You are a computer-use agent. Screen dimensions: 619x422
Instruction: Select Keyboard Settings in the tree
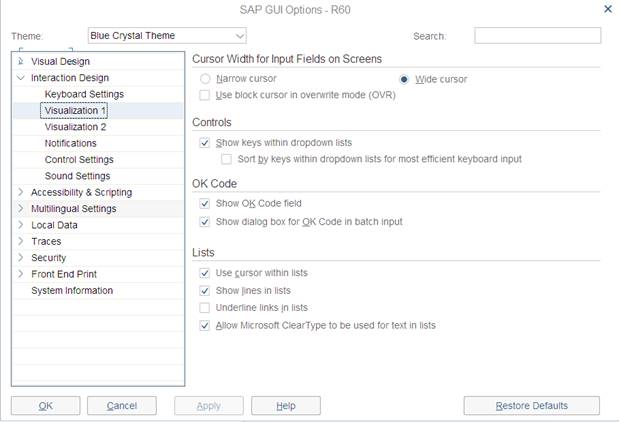tap(84, 94)
